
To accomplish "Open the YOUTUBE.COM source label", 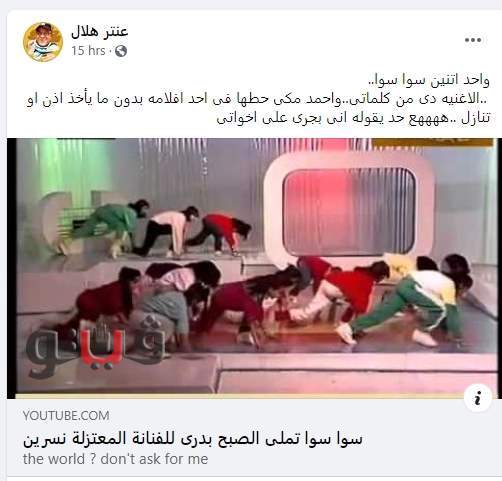I will (66, 416).
